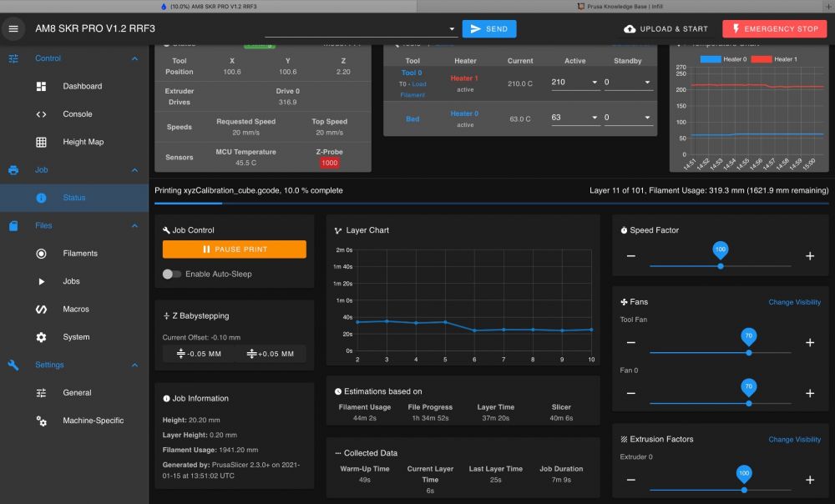Click Change Visibility in Extrusion Factors

tap(794, 440)
